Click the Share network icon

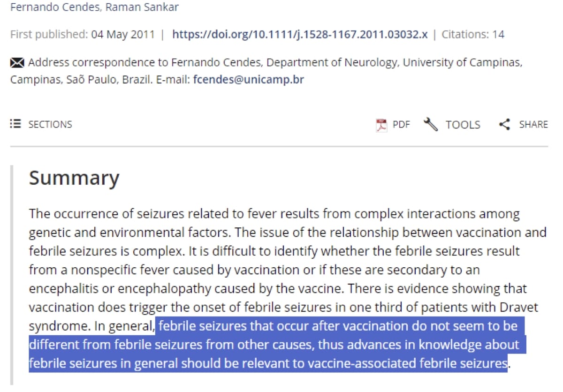pos(504,124)
